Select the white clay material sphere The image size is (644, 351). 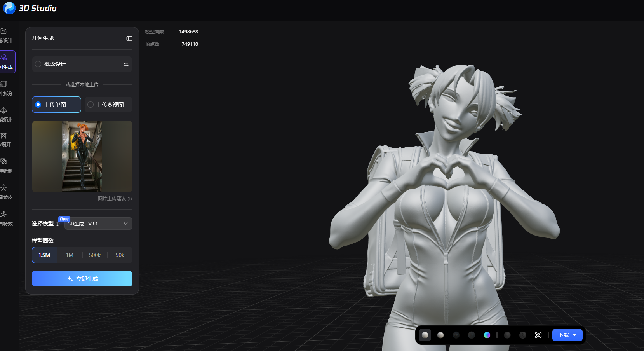pos(425,335)
